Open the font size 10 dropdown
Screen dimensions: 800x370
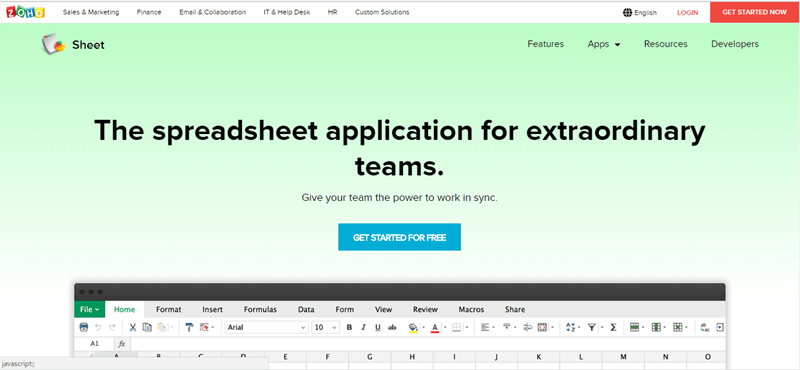click(325, 328)
